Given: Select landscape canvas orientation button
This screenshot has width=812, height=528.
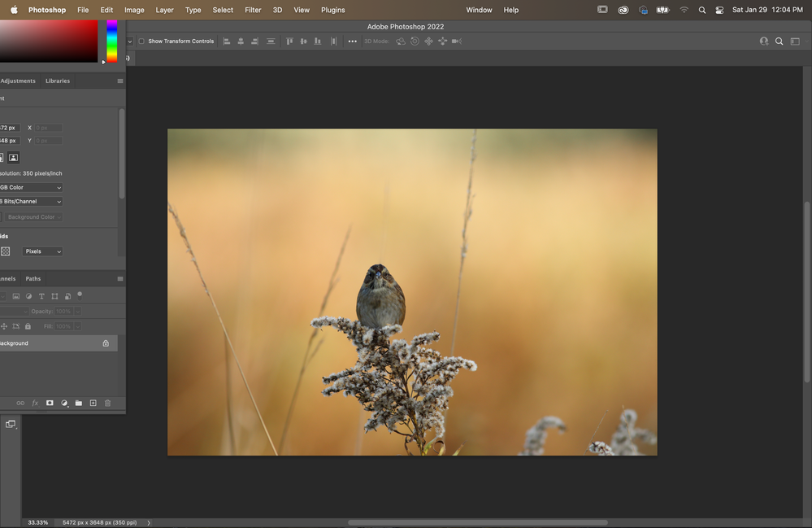Looking at the screenshot, I should 13,158.
